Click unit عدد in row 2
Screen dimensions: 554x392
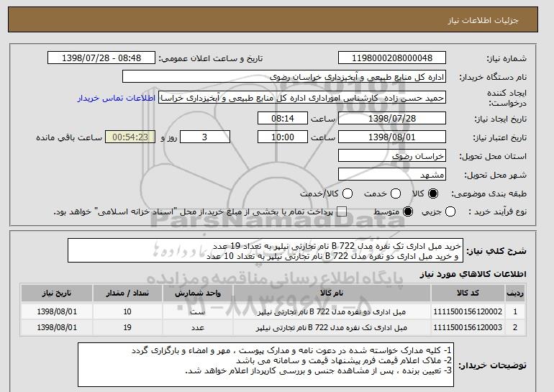pos(198,328)
